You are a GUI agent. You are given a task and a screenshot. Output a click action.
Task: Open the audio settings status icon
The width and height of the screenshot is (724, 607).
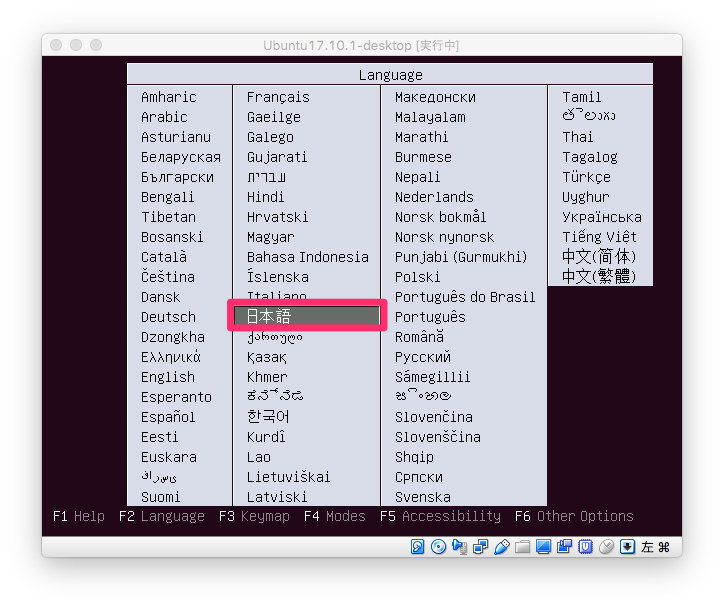(x=459, y=547)
